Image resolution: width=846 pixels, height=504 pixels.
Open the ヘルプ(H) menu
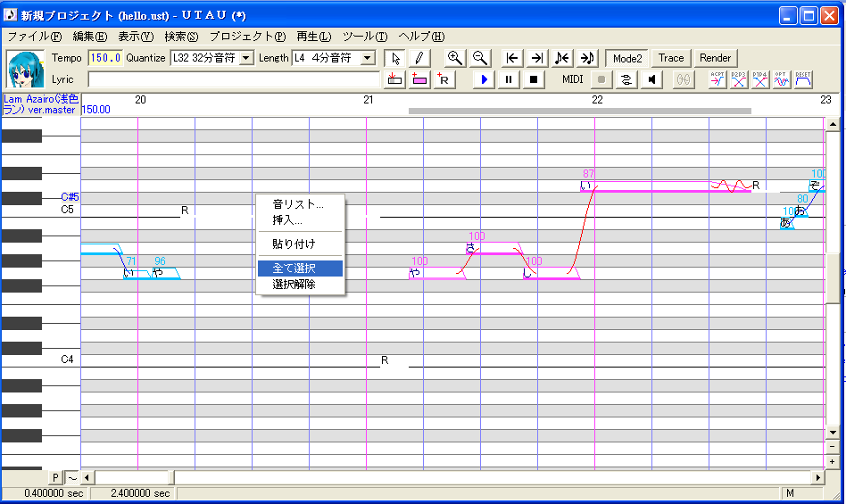coord(421,37)
